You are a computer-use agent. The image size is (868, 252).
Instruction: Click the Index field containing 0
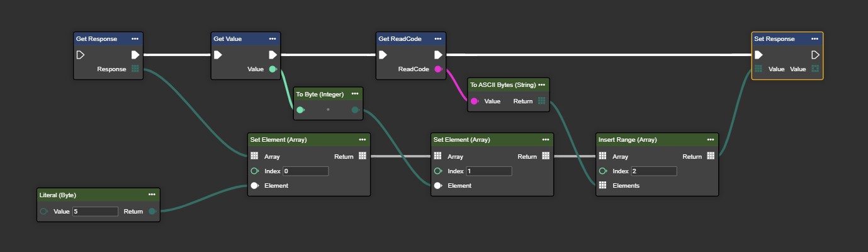coord(305,171)
